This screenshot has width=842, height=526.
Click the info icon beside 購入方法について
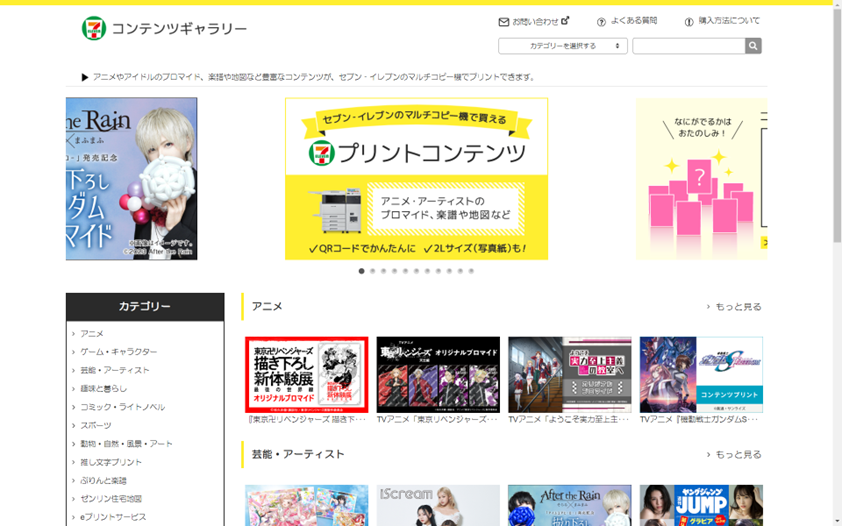688,22
